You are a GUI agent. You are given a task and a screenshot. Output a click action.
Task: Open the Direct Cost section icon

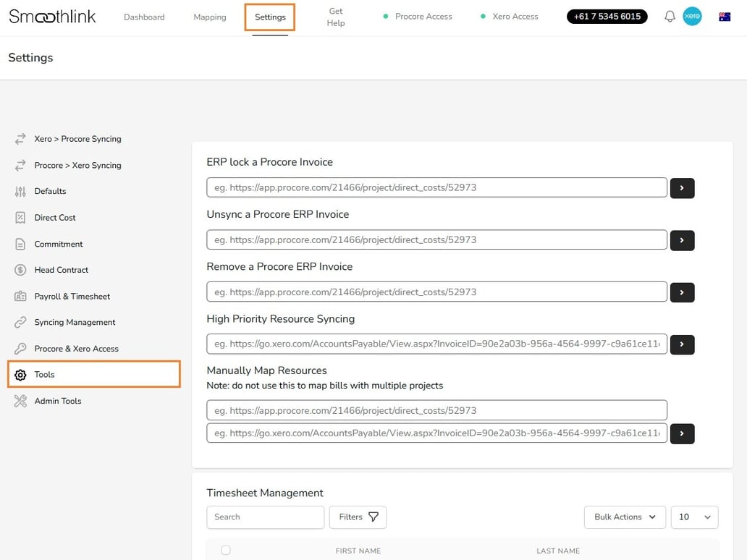(x=20, y=217)
